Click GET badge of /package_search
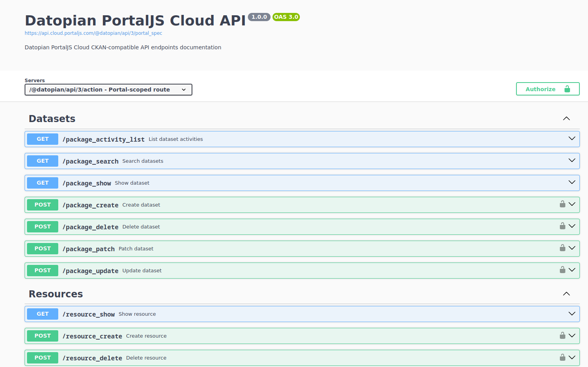Viewport: 588px width, 367px height. (43, 161)
